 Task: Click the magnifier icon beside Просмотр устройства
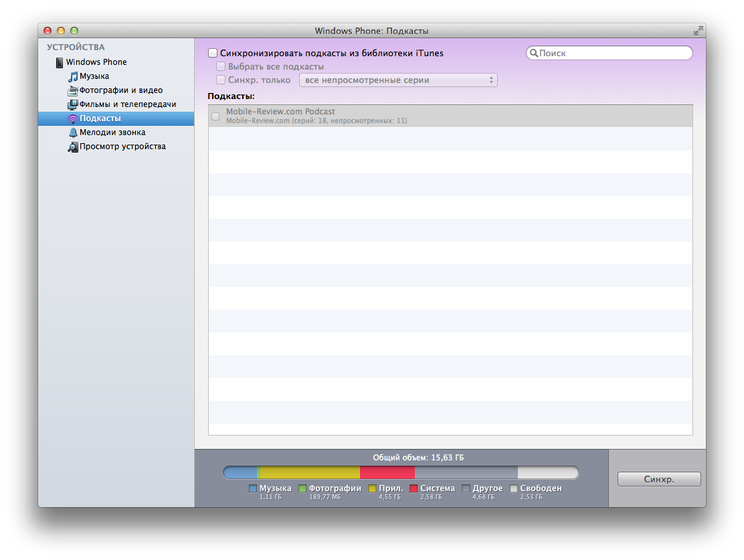[73, 147]
